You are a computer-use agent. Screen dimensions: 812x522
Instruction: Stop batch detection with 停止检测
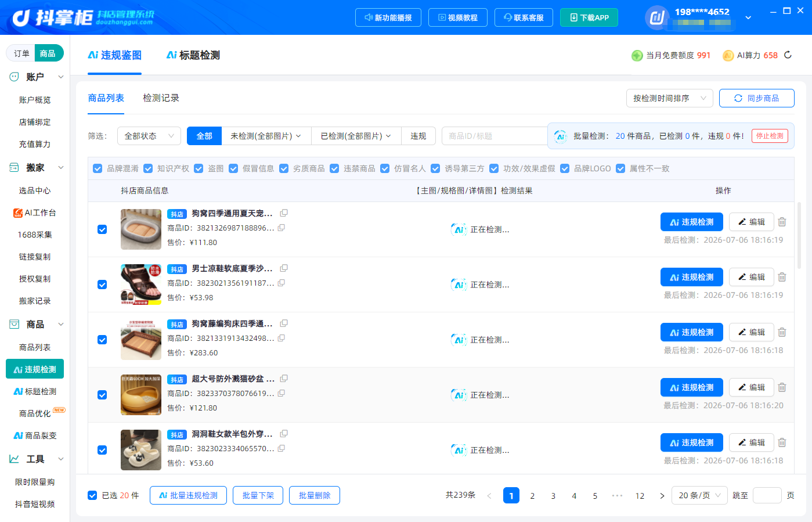point(770,136)
